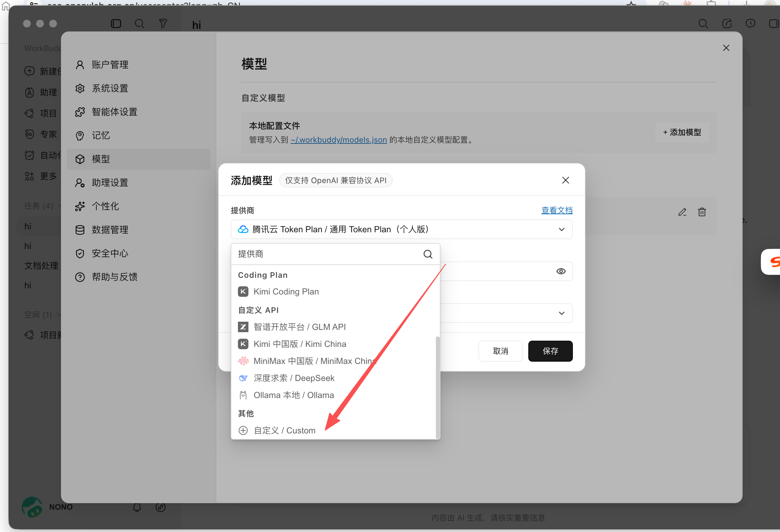Open 记忆 settings section

(138, 136)
